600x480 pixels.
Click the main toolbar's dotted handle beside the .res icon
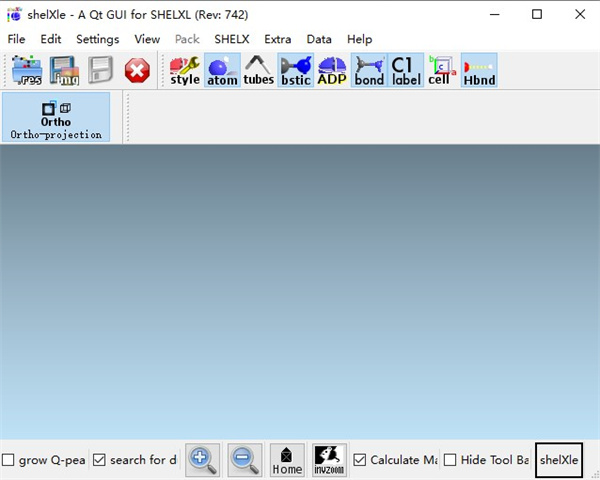[x=5, y=70]
